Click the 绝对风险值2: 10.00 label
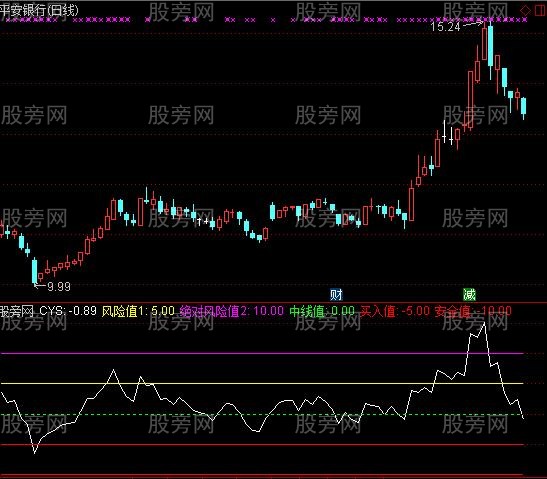The height and width of the screenshot is (479, 547). [232, 311]
